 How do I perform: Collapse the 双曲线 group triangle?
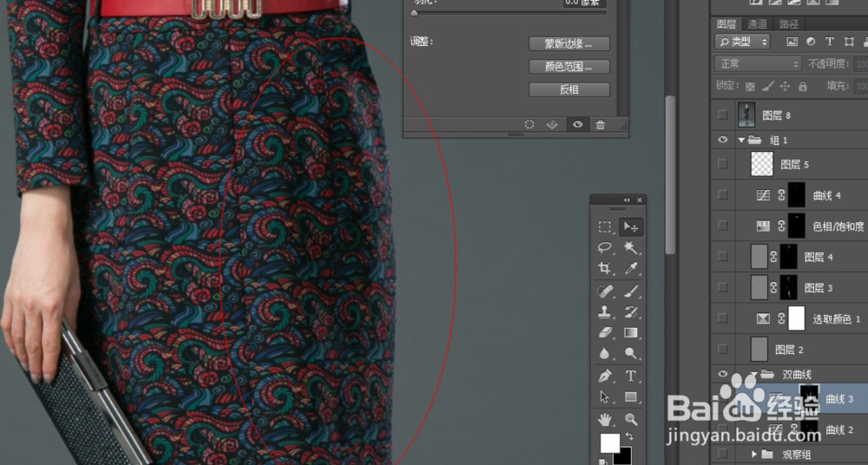(x=753, y=375)
